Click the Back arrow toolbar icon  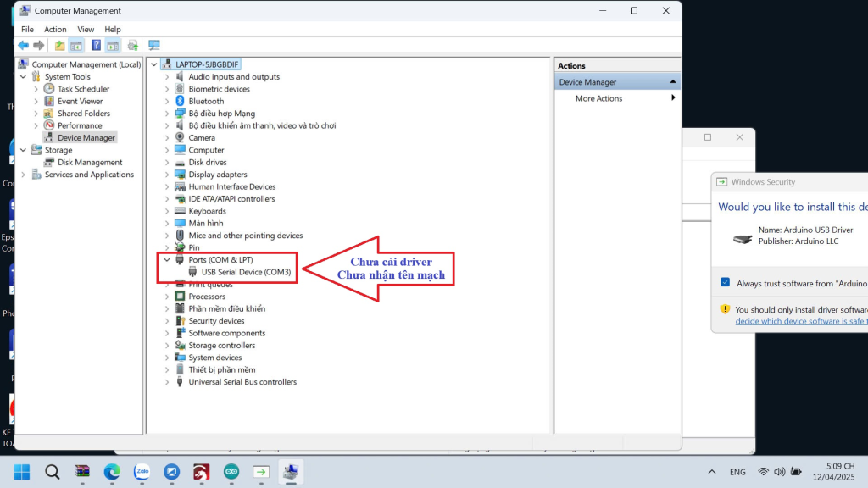(x=23, y=46)
